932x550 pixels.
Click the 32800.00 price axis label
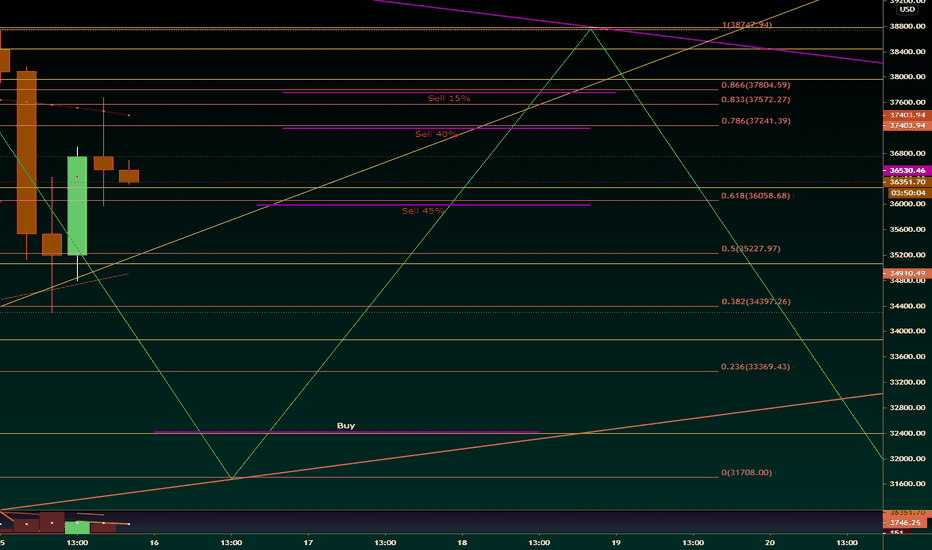(x=908, y=408)
